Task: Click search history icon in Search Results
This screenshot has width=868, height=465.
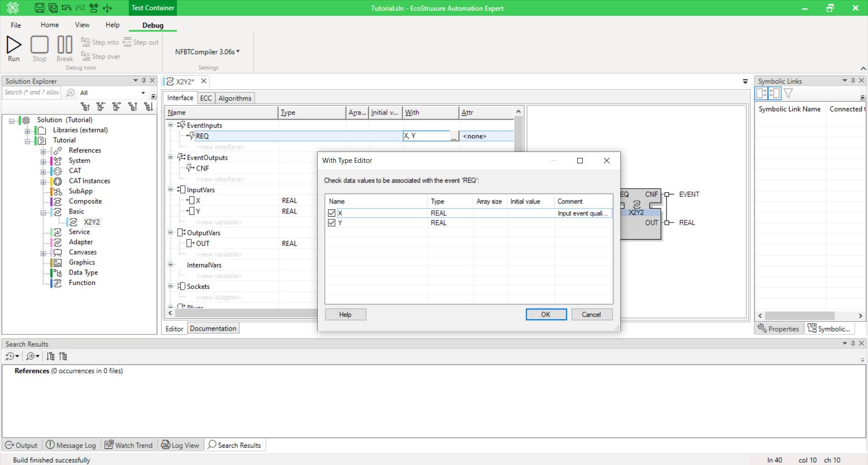Action: point(12,356)
